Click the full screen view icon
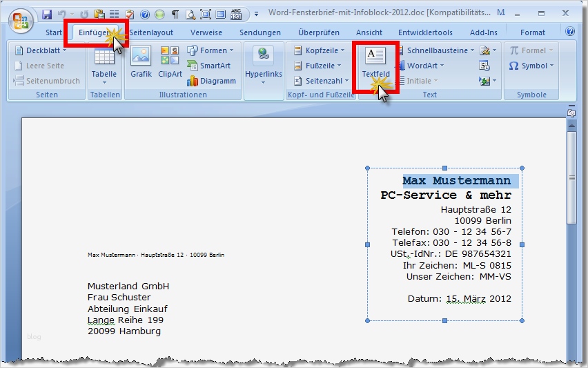This screenshot has height=368, width=588. point(205,14)
